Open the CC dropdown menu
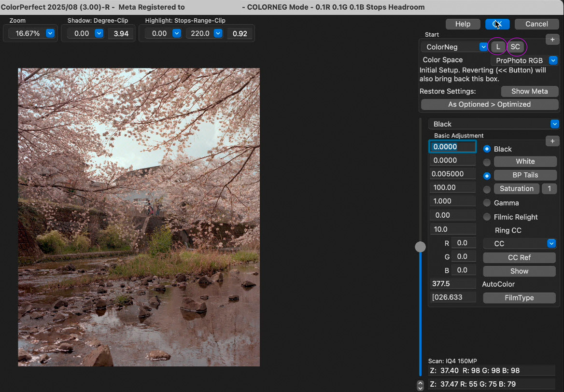Screen dimensions: 564x392 551,243
